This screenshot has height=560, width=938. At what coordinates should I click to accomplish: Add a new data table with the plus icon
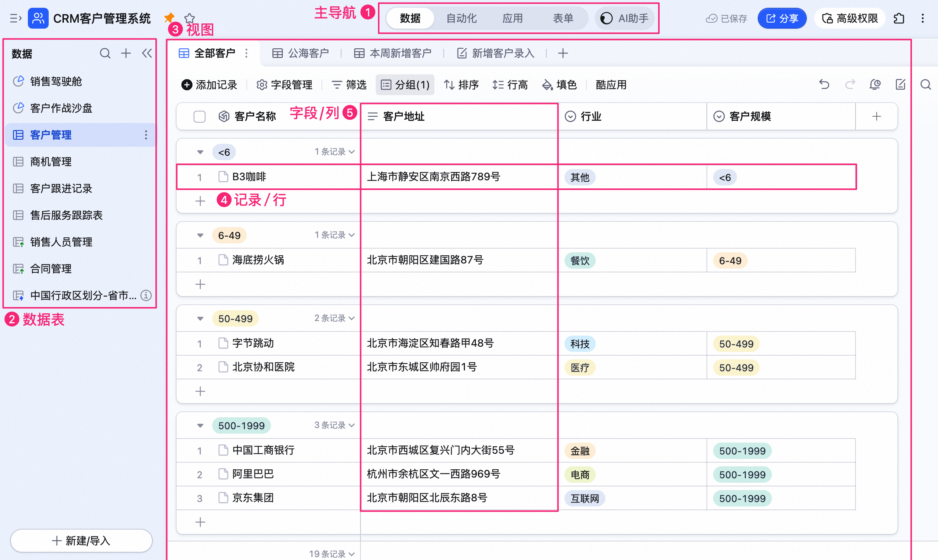point(126,53)
